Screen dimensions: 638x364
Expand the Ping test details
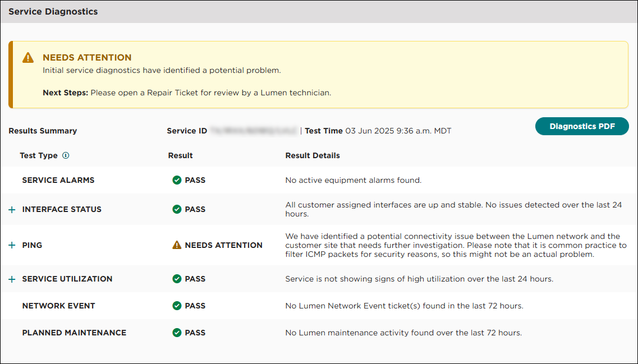(12, 245)
